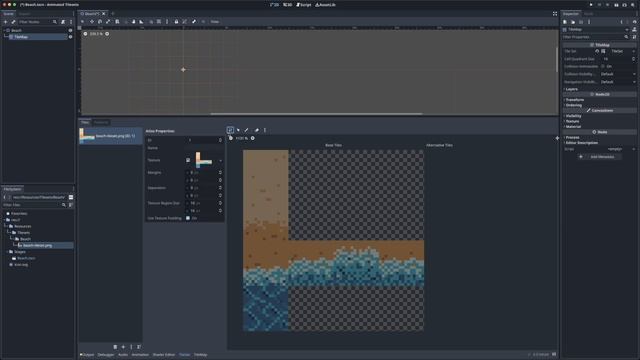
Task: Expand the Material section
Action: [573, 127]
